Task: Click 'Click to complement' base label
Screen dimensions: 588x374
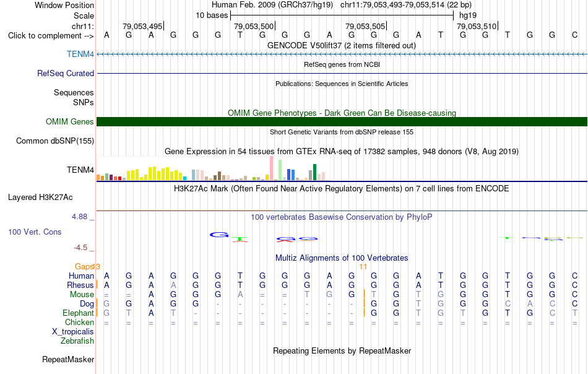Action: coord(51,36)
